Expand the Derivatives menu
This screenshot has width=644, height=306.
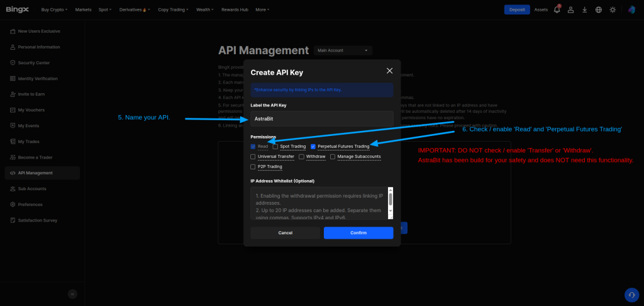click(x=132, y=10)
